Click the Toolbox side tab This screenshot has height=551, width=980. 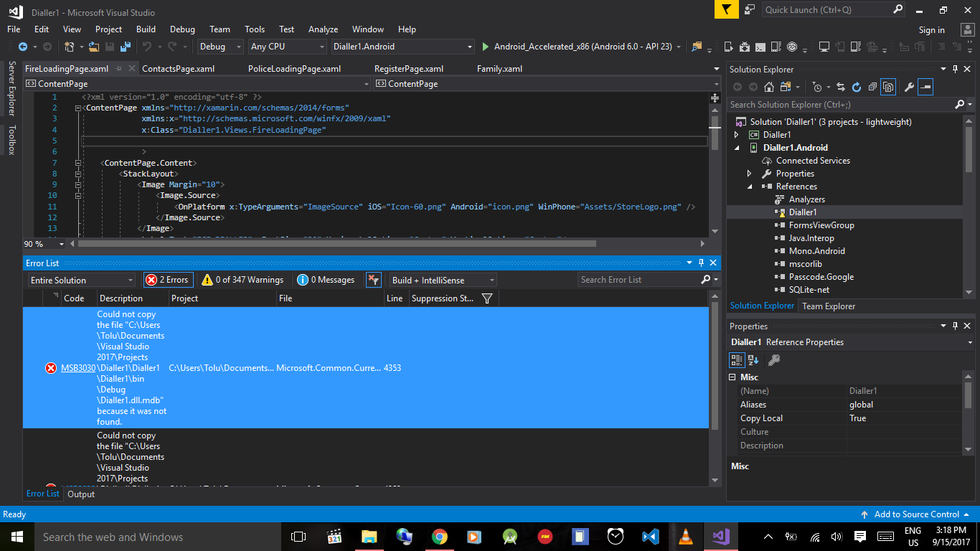tap(11, 140)
